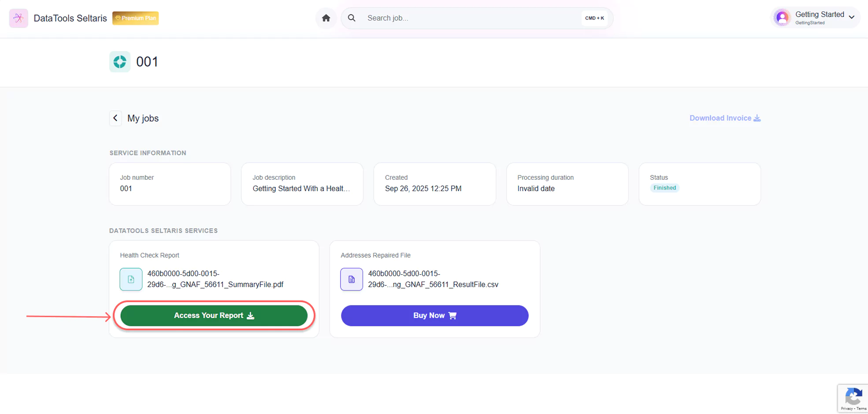Click the Job description card

pyautogui.click(x=302, y=184)
